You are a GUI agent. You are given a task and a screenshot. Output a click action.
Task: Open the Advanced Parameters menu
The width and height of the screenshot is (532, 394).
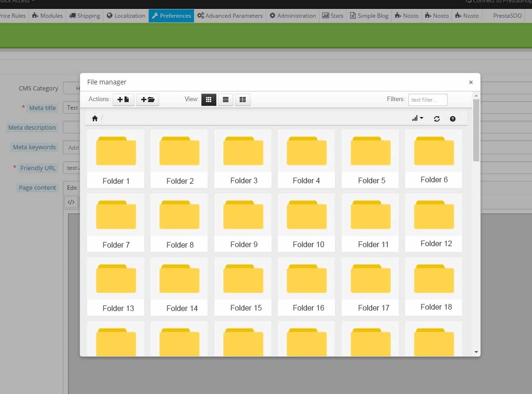[230, 15]
